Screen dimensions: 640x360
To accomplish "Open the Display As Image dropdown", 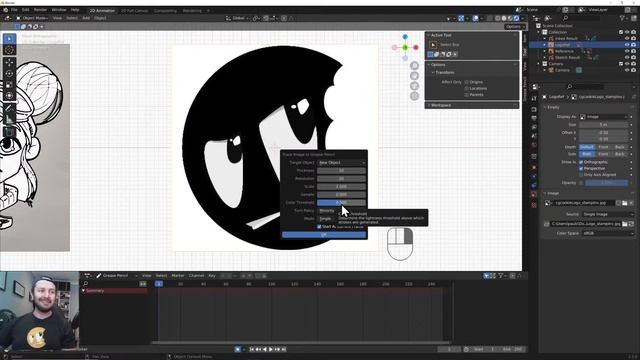I will (x=604, y=117).
